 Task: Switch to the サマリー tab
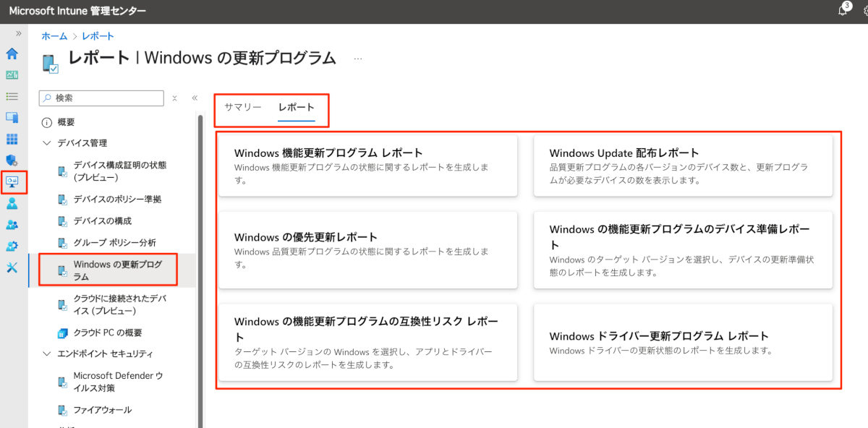tap(242, 107)
